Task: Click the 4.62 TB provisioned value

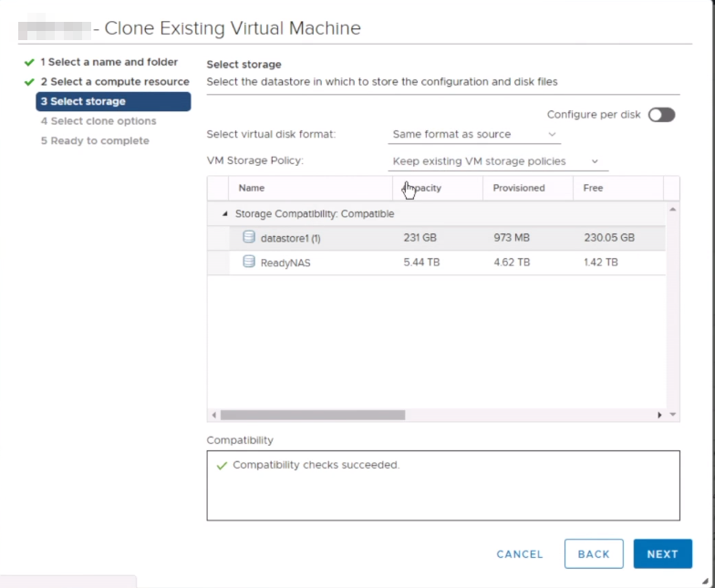Action: pyautogui.click(x=512, y=263)
